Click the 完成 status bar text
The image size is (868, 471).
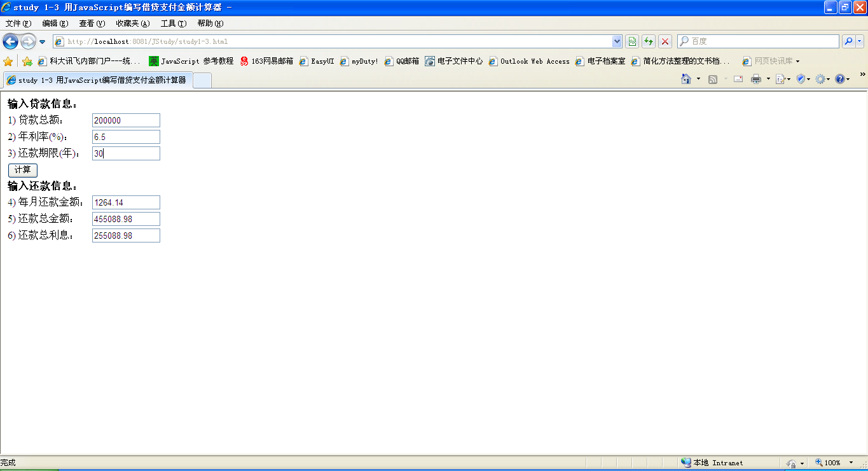[8, 463]
